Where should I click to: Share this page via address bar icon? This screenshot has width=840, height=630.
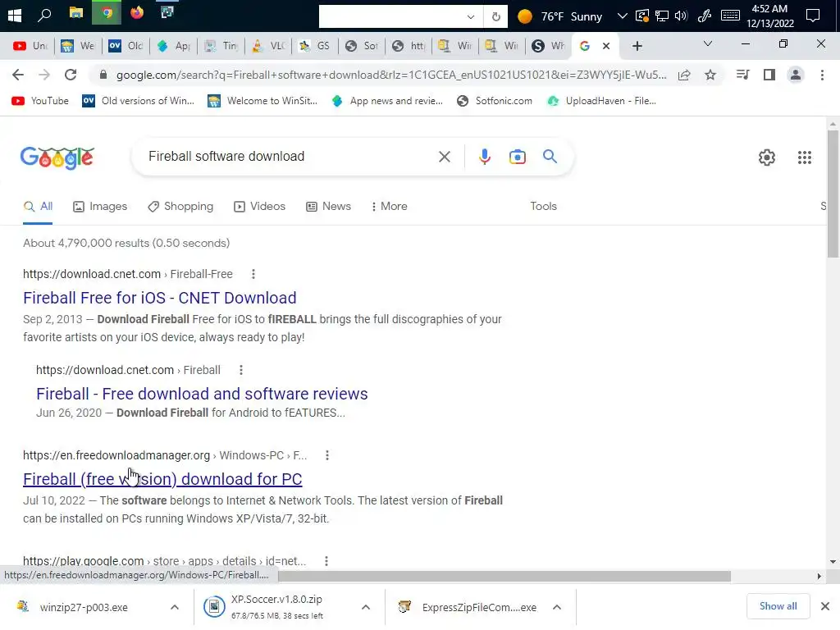point(684,75)
